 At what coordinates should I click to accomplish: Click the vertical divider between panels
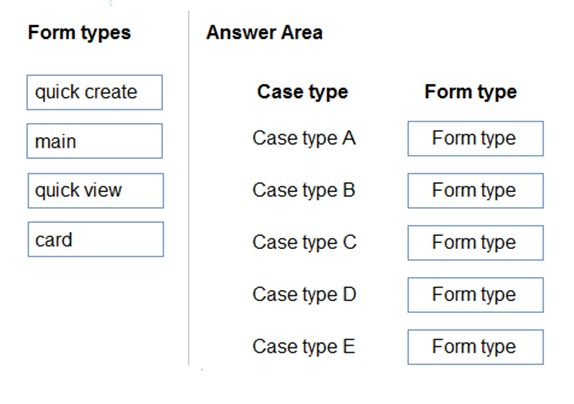[189, 187]
